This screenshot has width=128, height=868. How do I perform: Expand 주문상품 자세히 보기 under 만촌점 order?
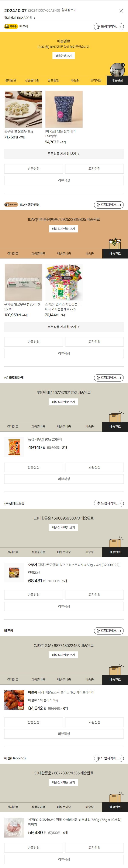(x=64, y=154)
